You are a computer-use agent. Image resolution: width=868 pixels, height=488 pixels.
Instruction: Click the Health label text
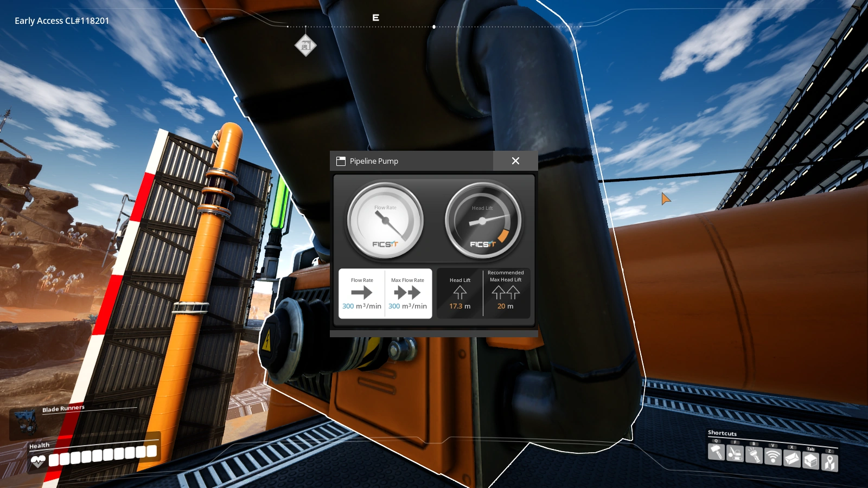[x=39, y=446]
